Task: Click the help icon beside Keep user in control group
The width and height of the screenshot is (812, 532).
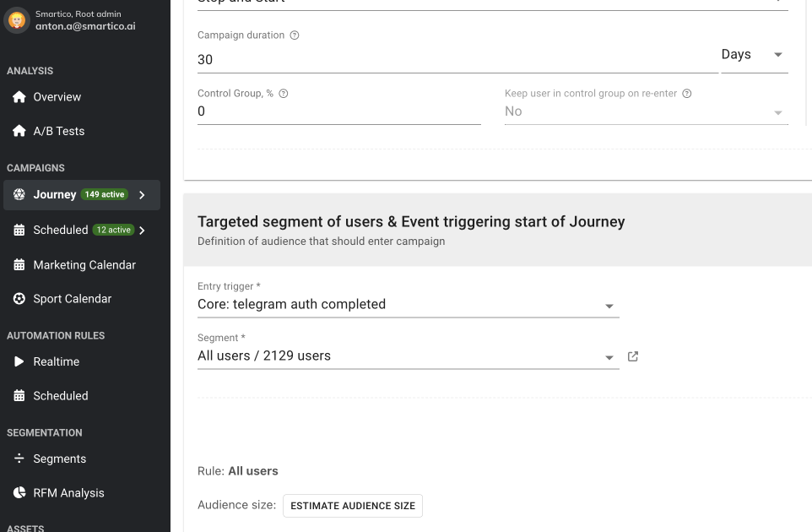Action: [687, 94]
